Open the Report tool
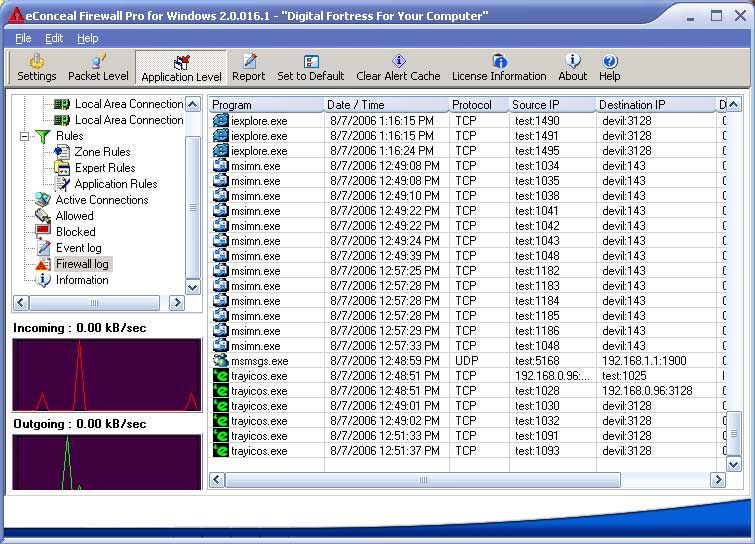 point(248,68)
